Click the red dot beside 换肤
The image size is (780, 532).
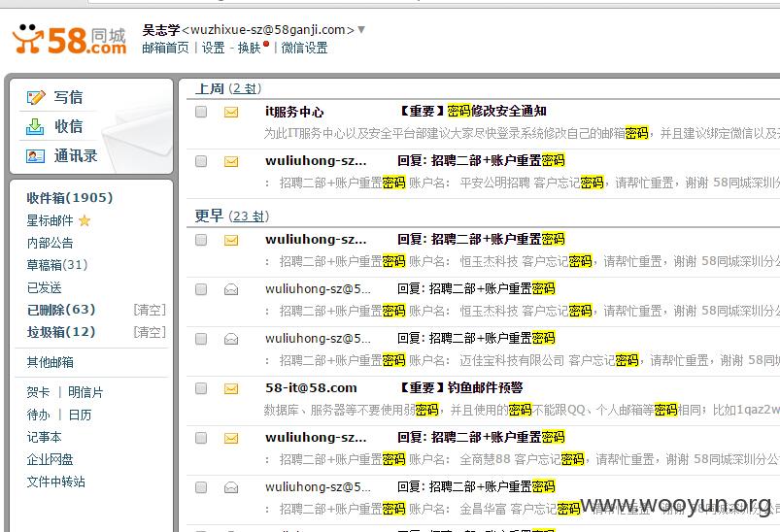pyautogui.click(x=266, y=45)
